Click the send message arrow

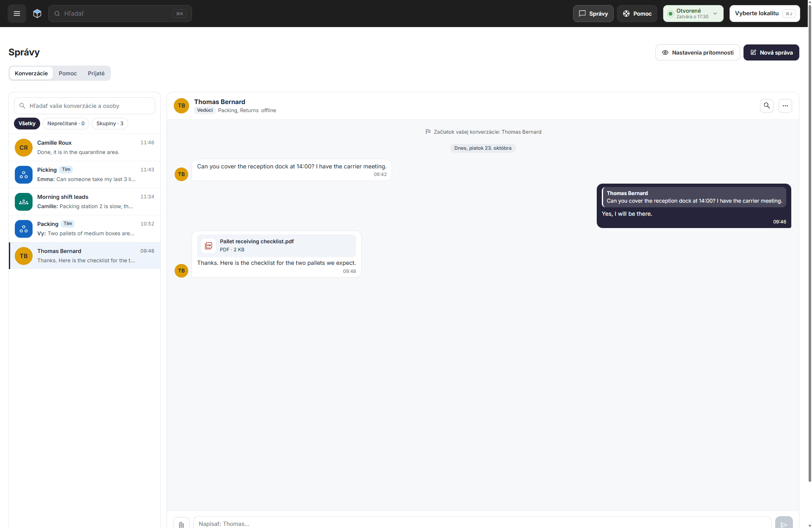(784, 524)
